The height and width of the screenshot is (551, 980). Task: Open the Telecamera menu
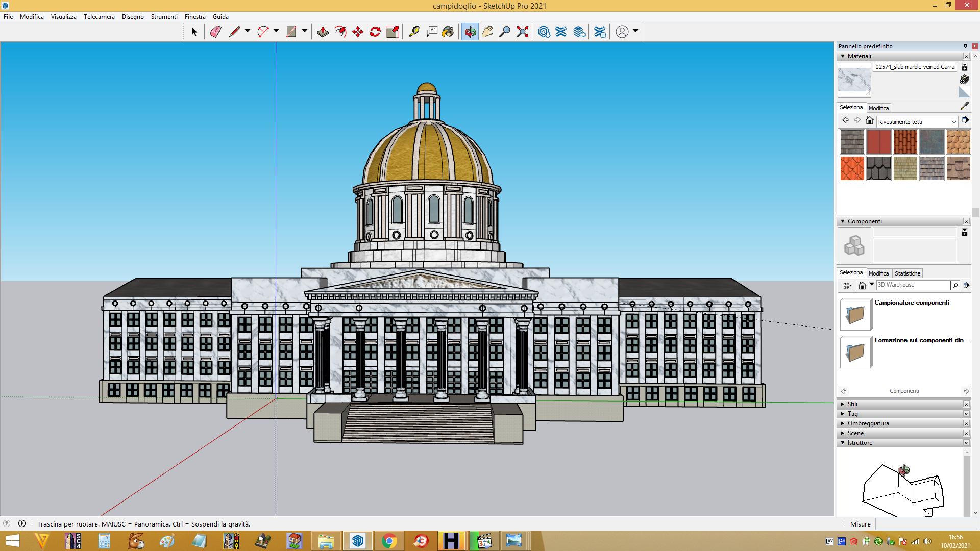pos(99,17)
